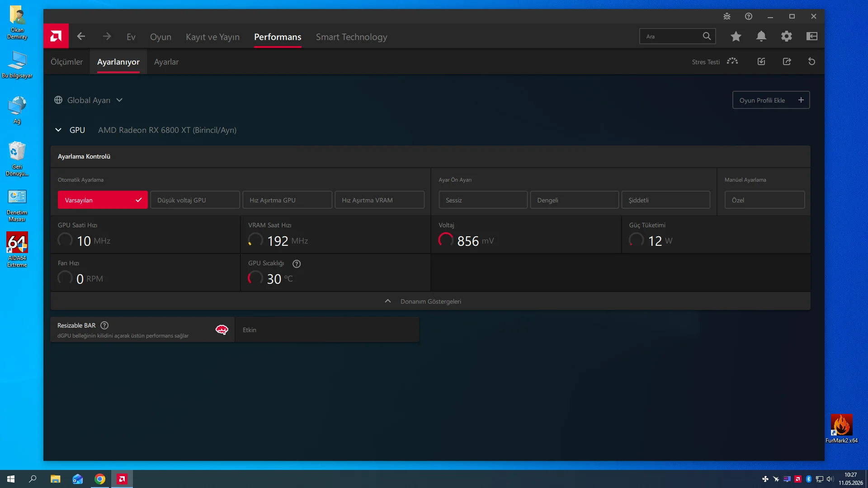Image resolution: width=868 pixels, height=488 pixels.
Task: Collapse the GPU section chevron
Action: 58,130
